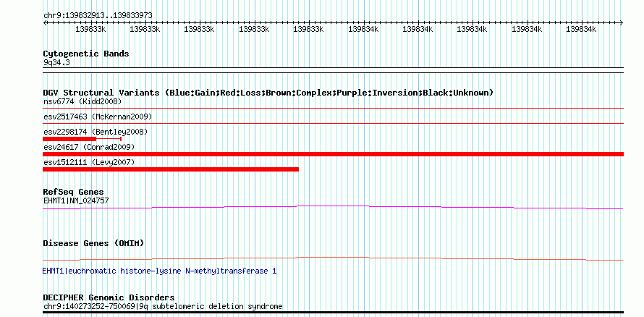
Task: Click the thin red nsv6774 loss line
Action: [333, 109]
